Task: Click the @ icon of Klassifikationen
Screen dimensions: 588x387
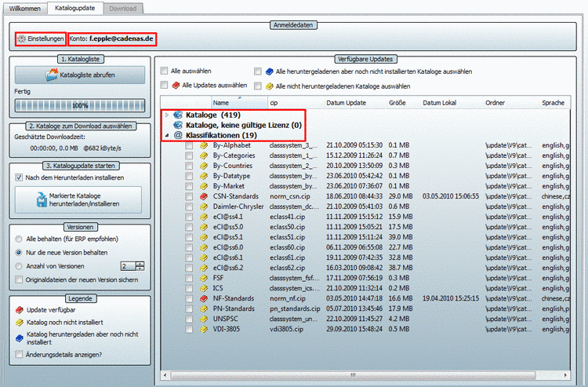Action: coord(178,135)
